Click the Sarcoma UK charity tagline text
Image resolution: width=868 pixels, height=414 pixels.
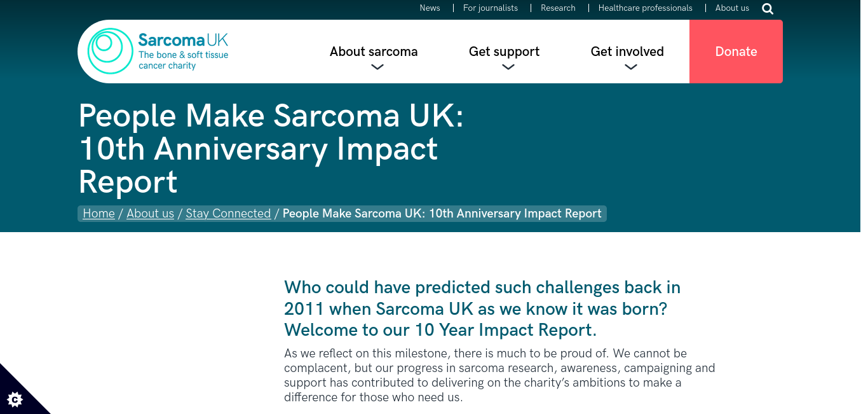[x=183, y=60]
